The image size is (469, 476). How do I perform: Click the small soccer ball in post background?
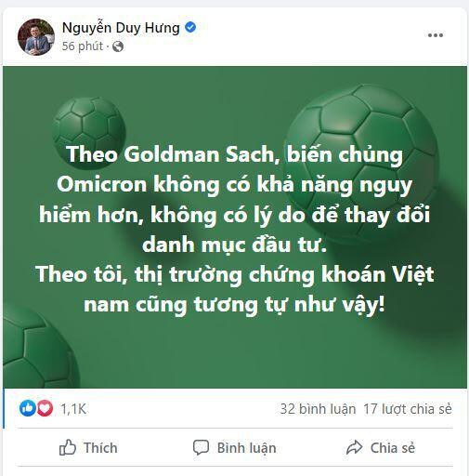[89, 133]
